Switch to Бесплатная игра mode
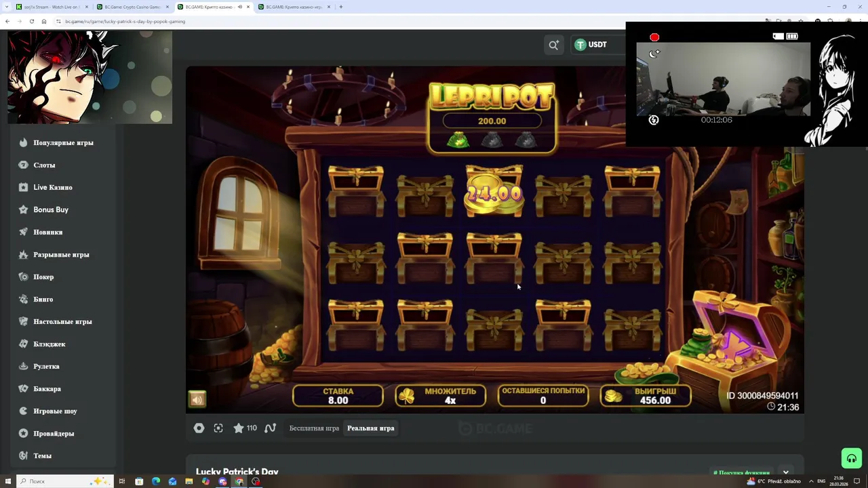The height and width of the screenshot is (488, 868). (314, 428)
